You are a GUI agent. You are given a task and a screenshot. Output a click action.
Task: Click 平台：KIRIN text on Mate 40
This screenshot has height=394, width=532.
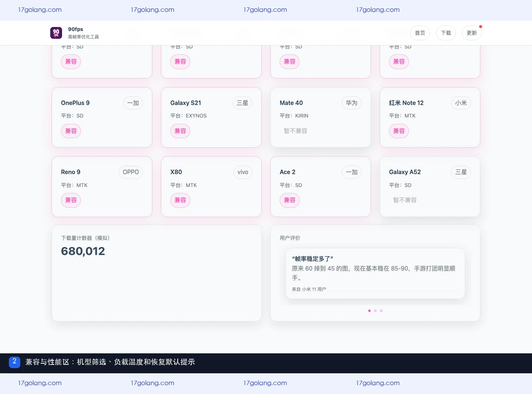(x=294, y=116)
